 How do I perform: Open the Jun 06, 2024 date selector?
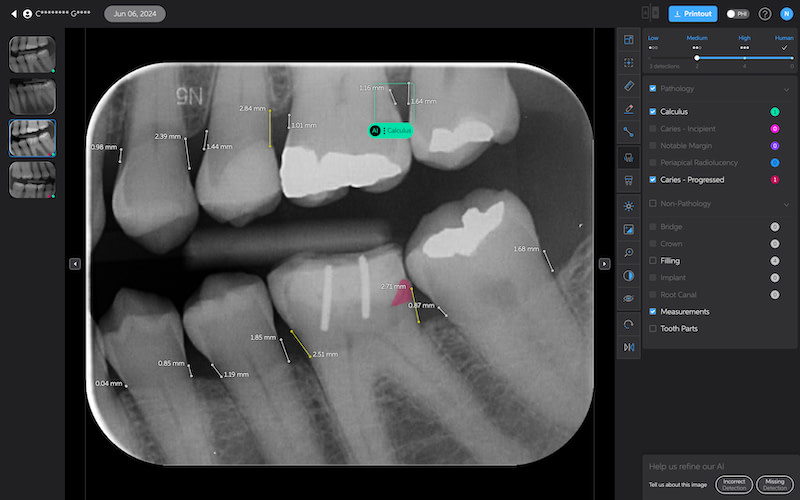click(x=135, y=14)
